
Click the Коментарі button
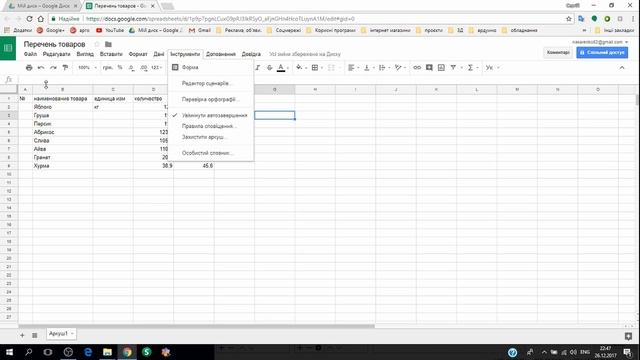(558, 52)
